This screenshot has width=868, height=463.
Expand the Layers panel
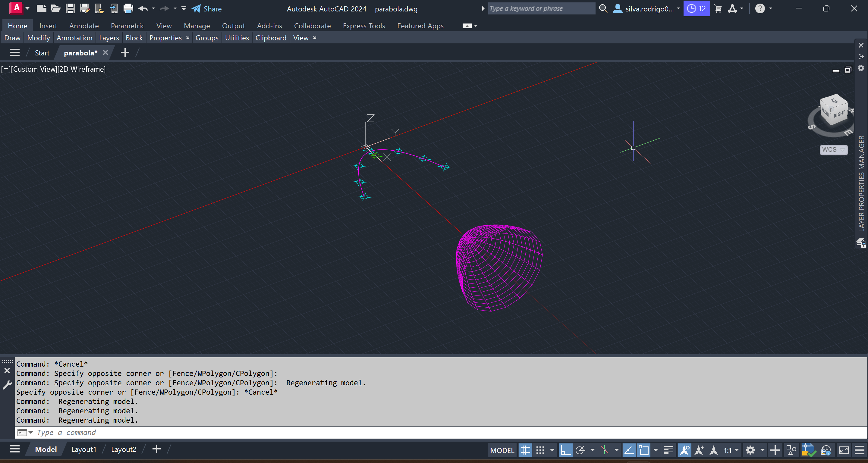tap(109, 38)
